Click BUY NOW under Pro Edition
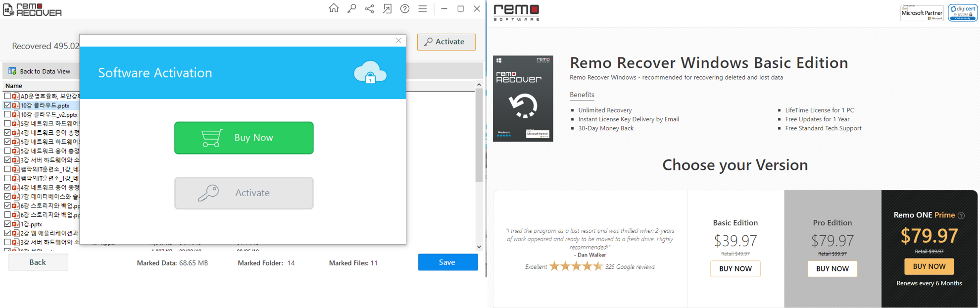This screenshot has height=308, width=980. click(x=832, y=269)
